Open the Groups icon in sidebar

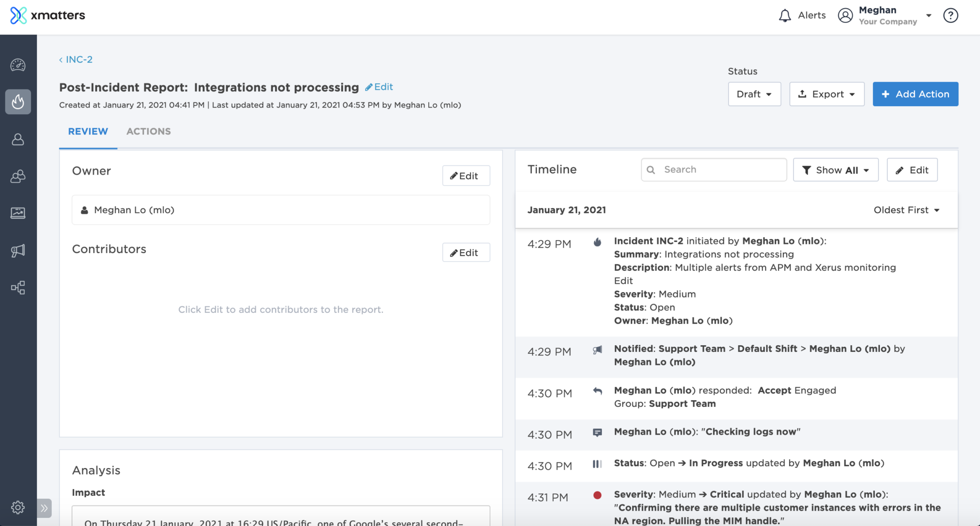(x=18, y=176)
